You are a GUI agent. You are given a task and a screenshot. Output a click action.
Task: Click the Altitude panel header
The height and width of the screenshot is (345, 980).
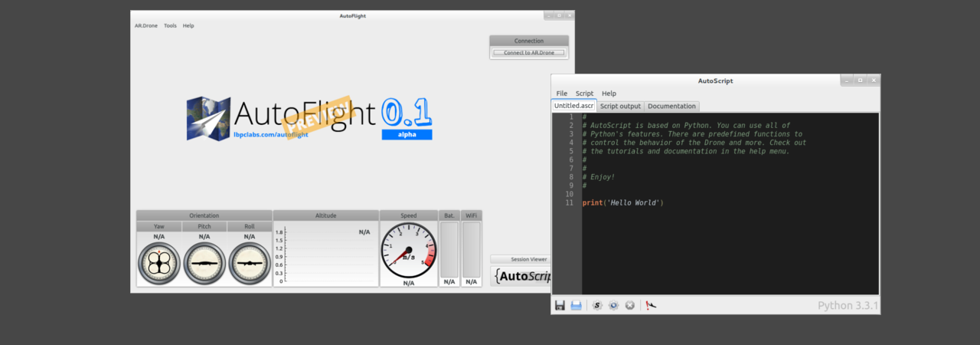point(326,215)
